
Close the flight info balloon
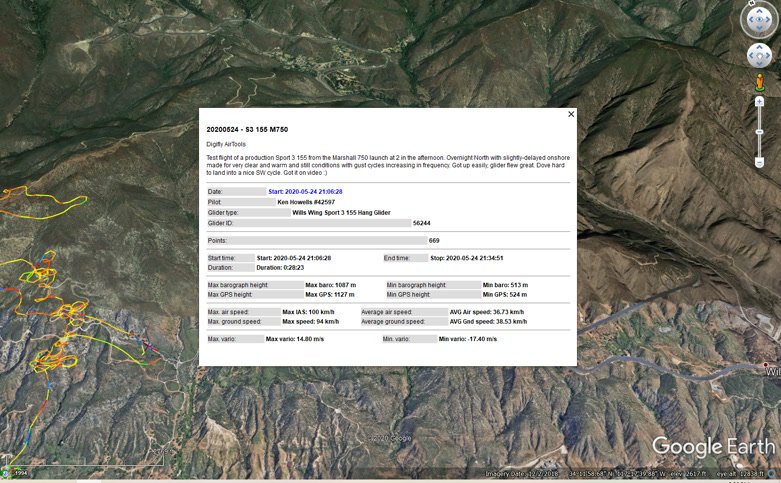(571, 114)
